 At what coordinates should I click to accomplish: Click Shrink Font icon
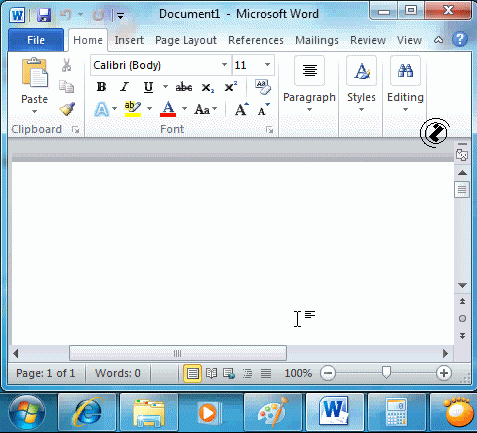[x=263, y=109]
